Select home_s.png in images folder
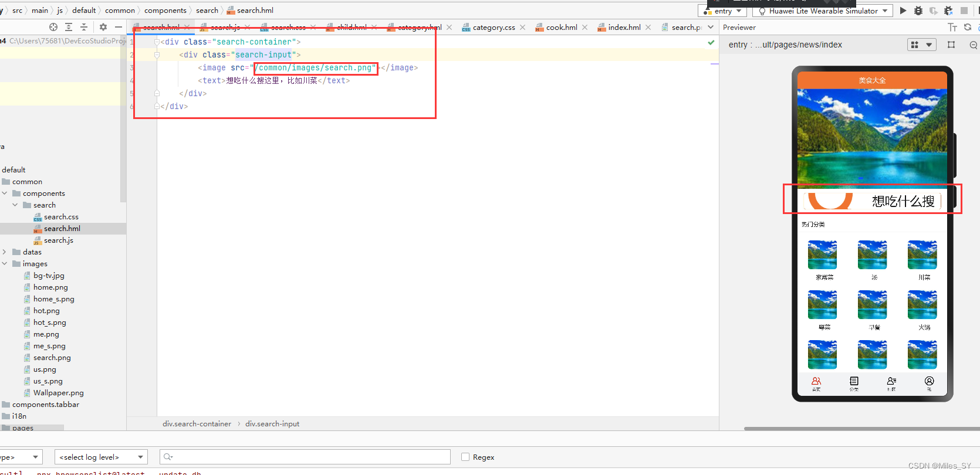The width and height of the screenshot is (980, 475). point(53,299)
